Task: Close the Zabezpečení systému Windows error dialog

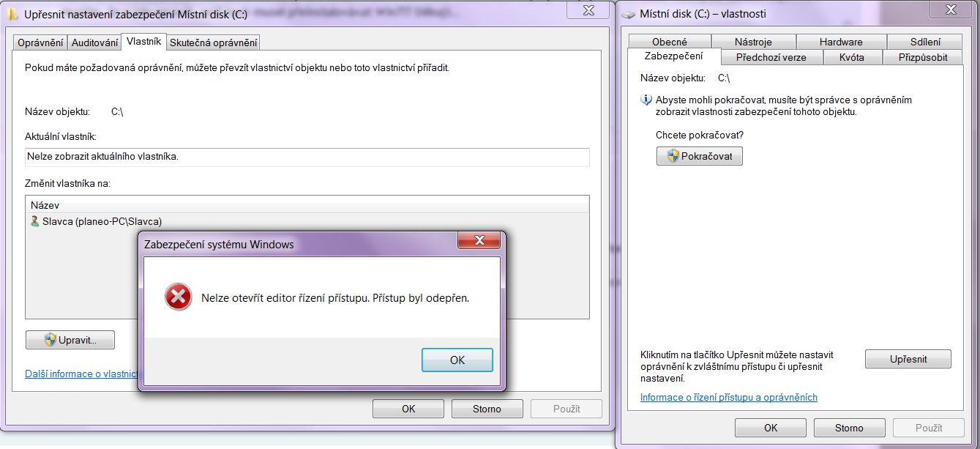Action: click(x=479, y=241)
